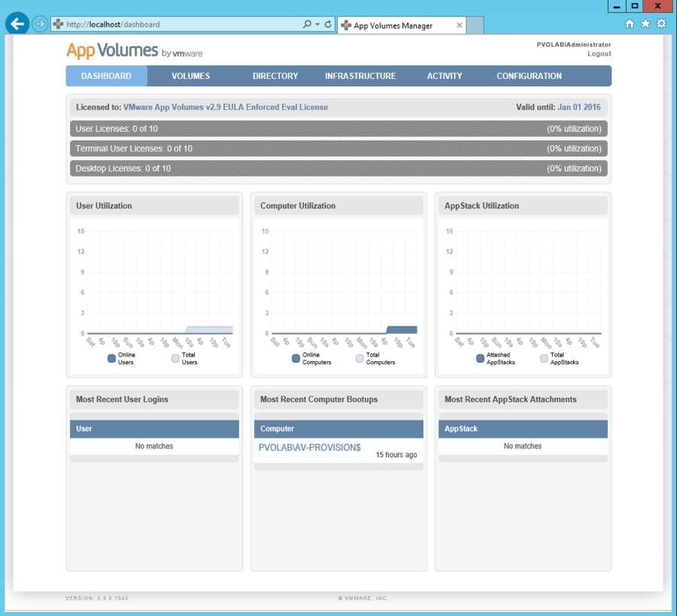Click the Terminal User Licenses utilization bar
Viewport: 677px width, 616px height.
(338, 148)
